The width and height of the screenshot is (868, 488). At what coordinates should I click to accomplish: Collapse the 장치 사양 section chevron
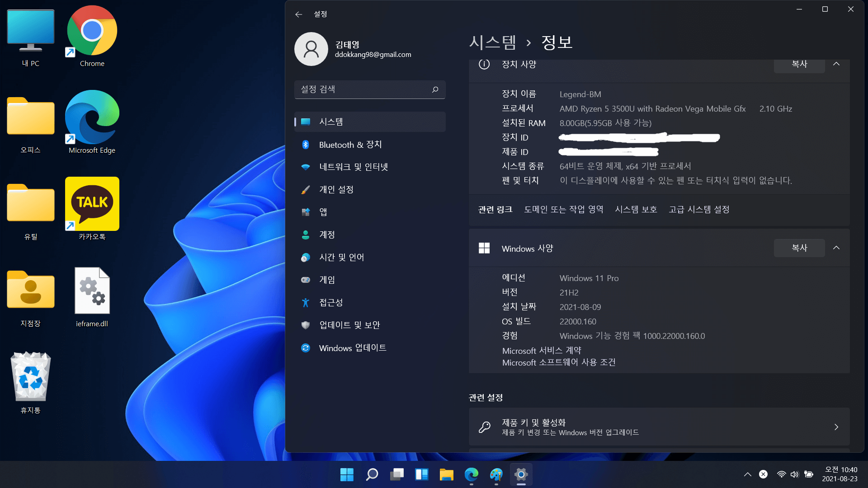[836, 64]
